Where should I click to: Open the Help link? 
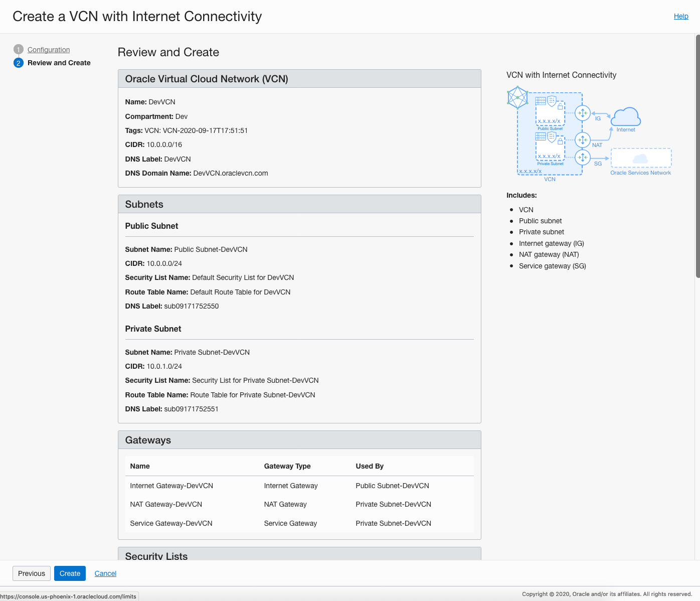(x=681, y=16)
